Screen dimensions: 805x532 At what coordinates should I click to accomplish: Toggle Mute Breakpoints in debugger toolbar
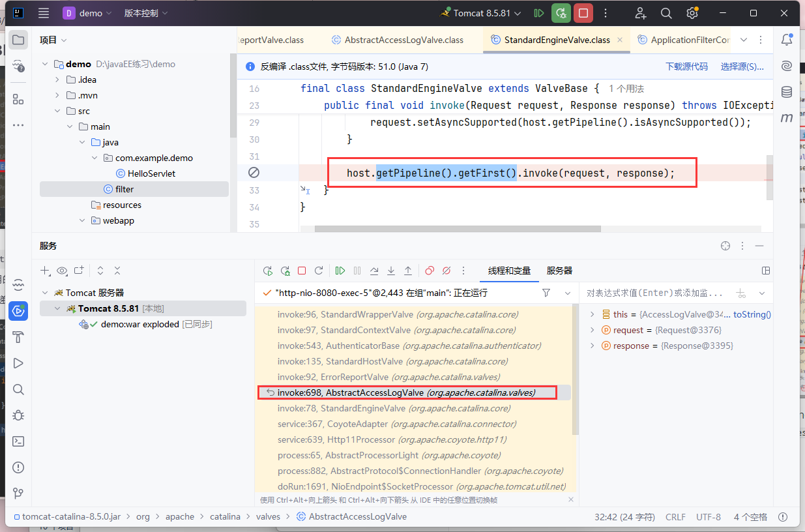[446, 271]
